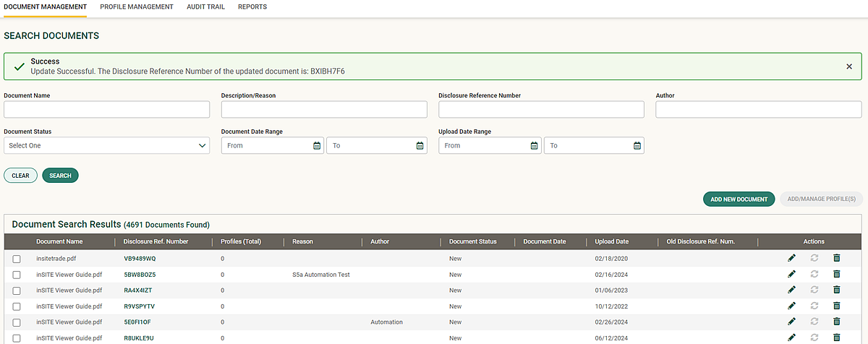
Task: Click the trash icon for document 5BW8BOZ5
Action: point(837,275)
